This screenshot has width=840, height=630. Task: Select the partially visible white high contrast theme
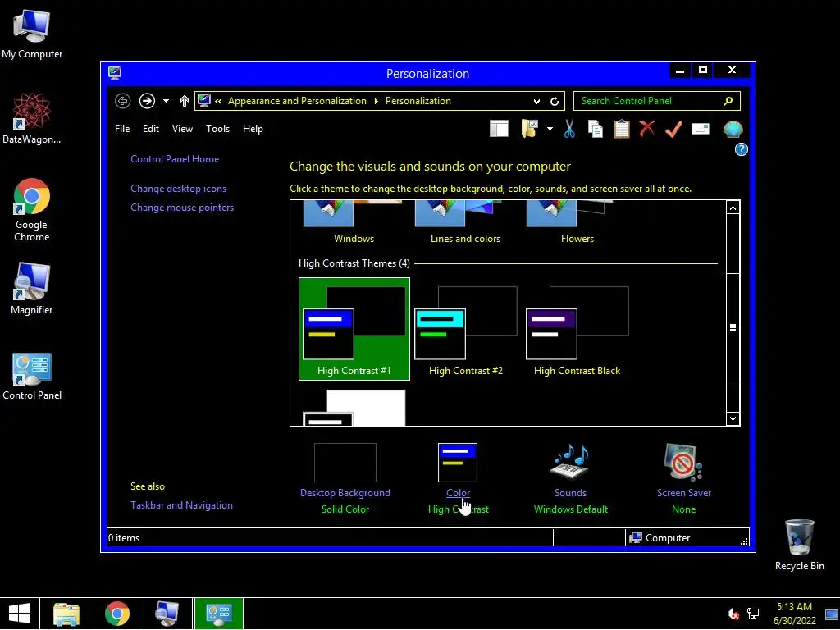354,409
